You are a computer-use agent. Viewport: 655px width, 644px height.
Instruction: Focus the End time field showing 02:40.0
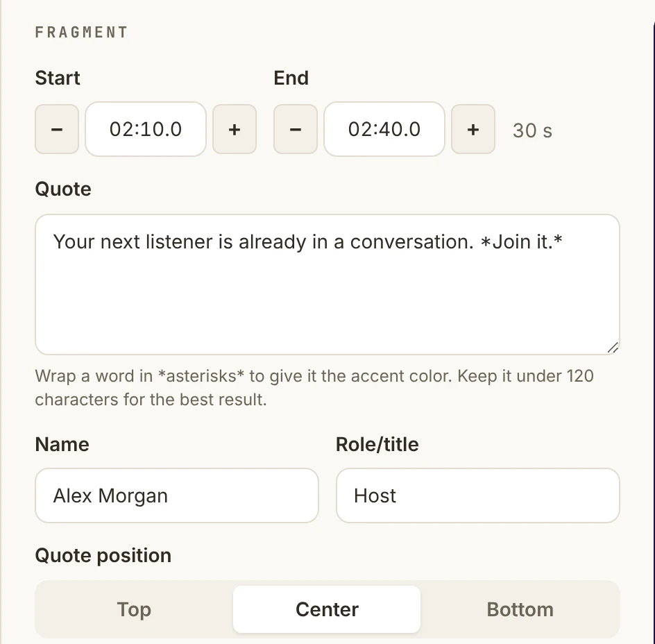pos(384,129)
